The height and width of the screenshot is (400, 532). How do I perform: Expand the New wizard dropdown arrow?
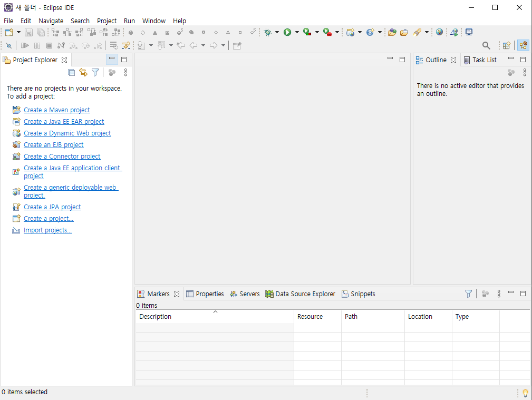(x=18, y=32)
